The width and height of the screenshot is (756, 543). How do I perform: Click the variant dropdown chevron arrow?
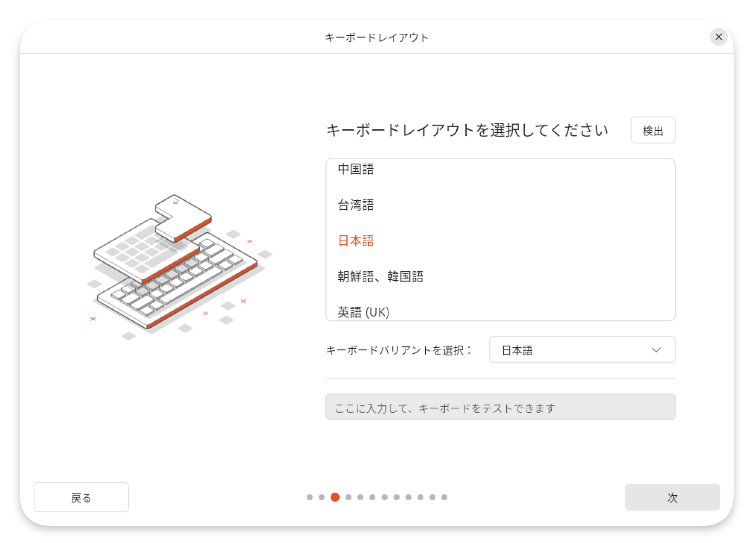coord(656,350)
